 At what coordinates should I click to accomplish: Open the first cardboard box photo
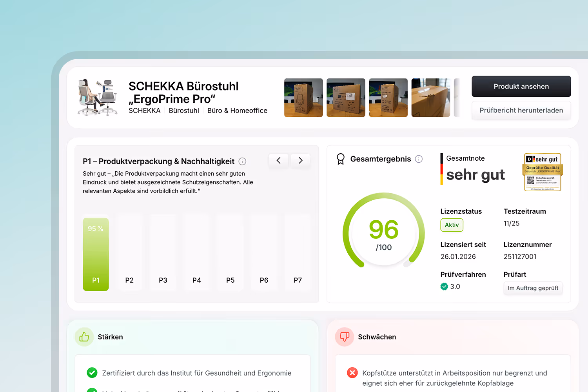(303, 98)
